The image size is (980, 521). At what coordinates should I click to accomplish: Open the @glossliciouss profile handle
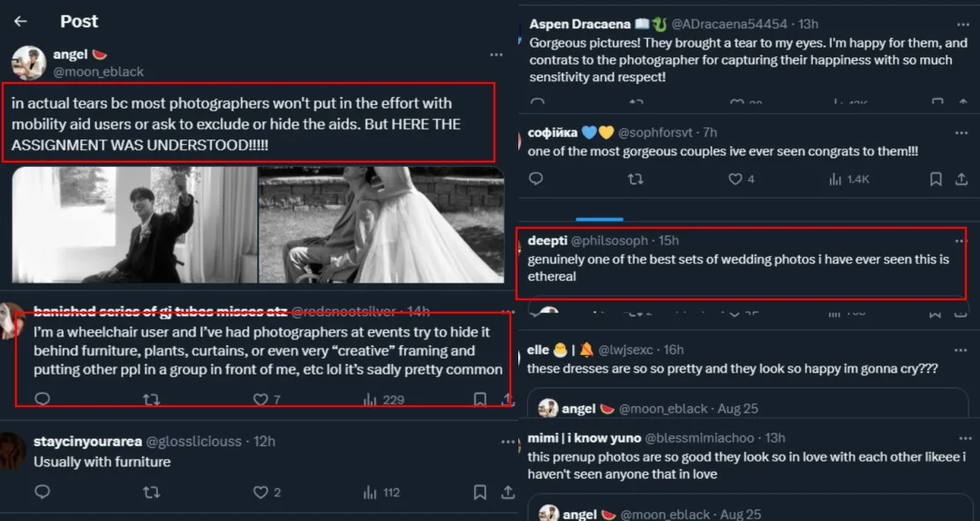[193, 442]
